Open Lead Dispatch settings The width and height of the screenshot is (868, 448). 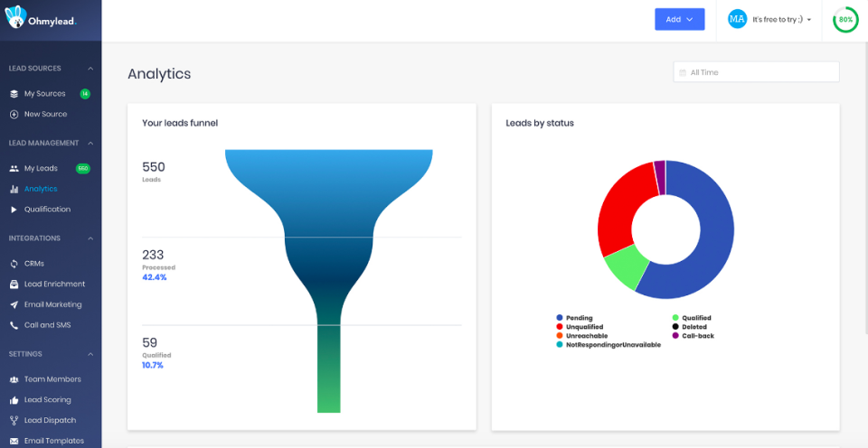coord(50,420)
